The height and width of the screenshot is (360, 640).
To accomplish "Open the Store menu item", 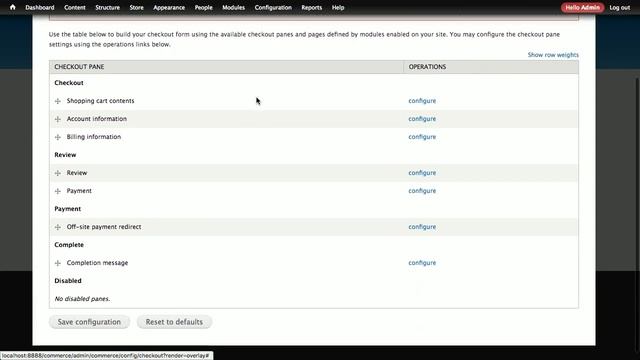I will (x=136, y=7).
